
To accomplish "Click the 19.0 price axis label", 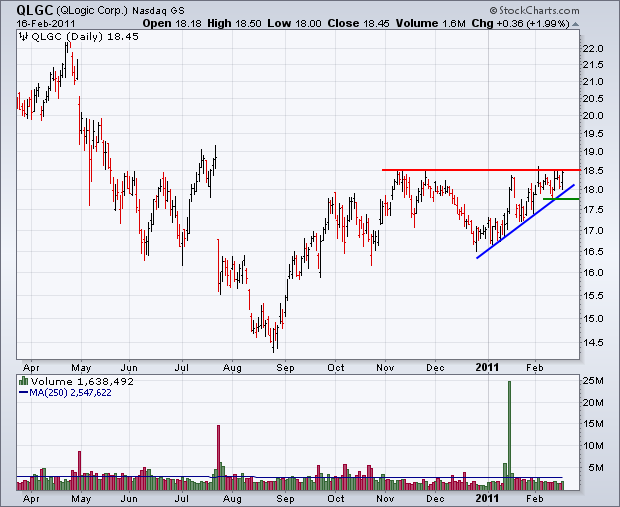I will coord(593,152).
